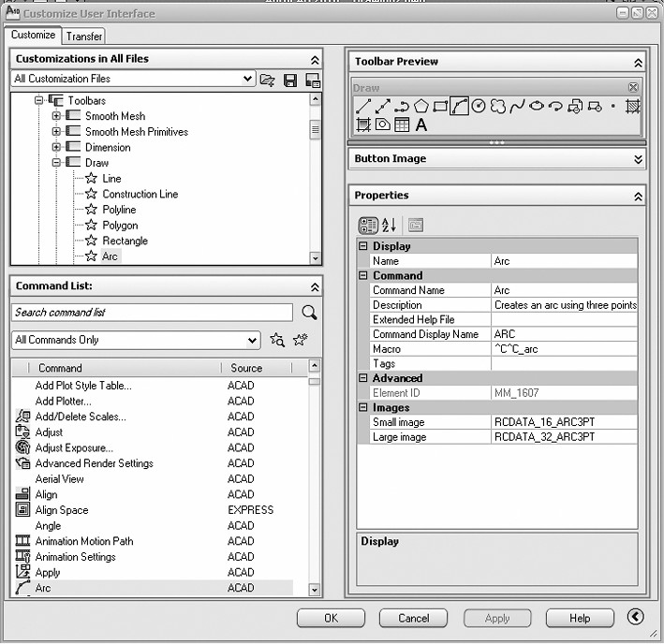The image size is (664, 644).
Task: Collapse the Display category in Properties
Action: [x=364, y=246]
